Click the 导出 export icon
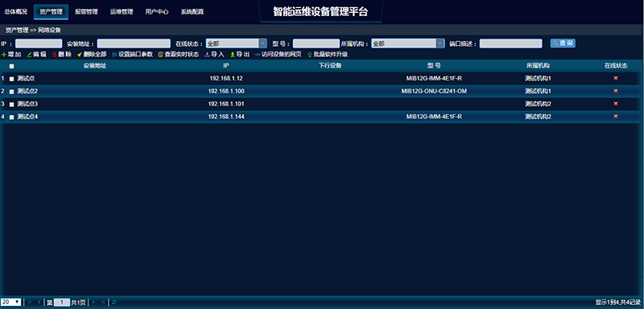Screen dimensions: 644x309 233,54
